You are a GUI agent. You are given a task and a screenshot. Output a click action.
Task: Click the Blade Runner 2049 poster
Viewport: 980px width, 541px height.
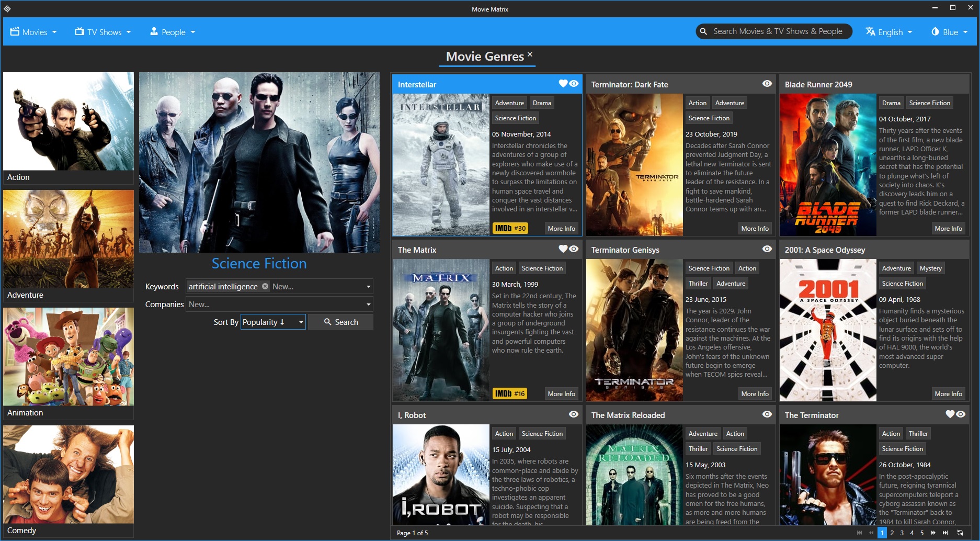point(828,165)
